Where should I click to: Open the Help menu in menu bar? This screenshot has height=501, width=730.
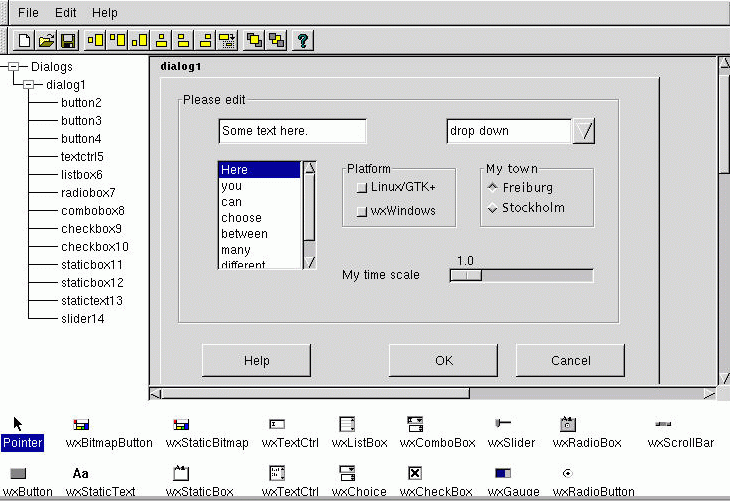tap(104, 13)
